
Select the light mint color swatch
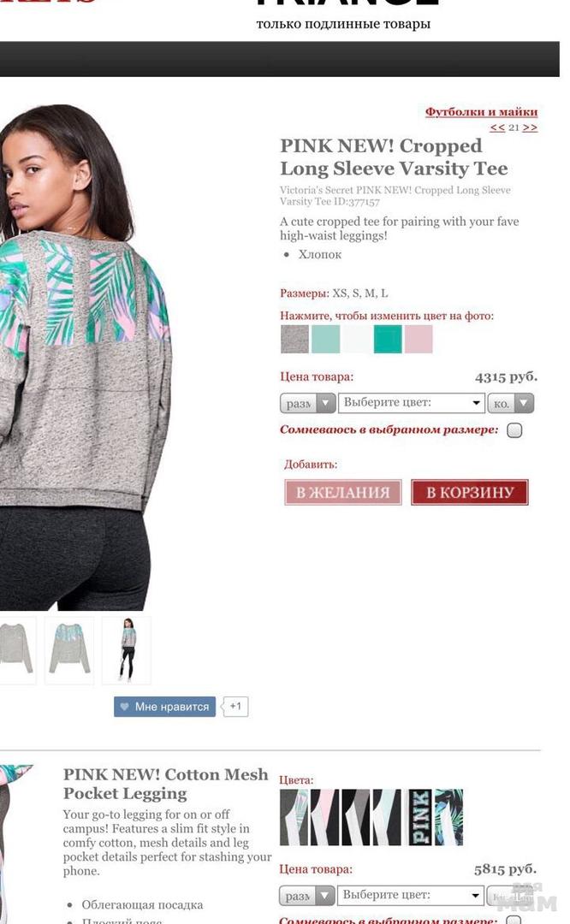coord(324,339)
